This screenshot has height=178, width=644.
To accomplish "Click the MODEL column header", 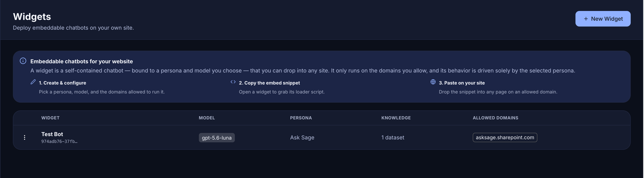I will coord(207,118).
